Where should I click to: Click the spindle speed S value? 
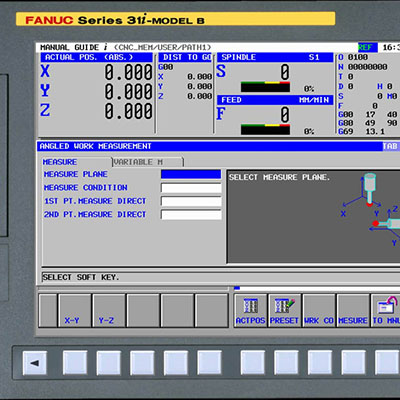tap(285, 72)
